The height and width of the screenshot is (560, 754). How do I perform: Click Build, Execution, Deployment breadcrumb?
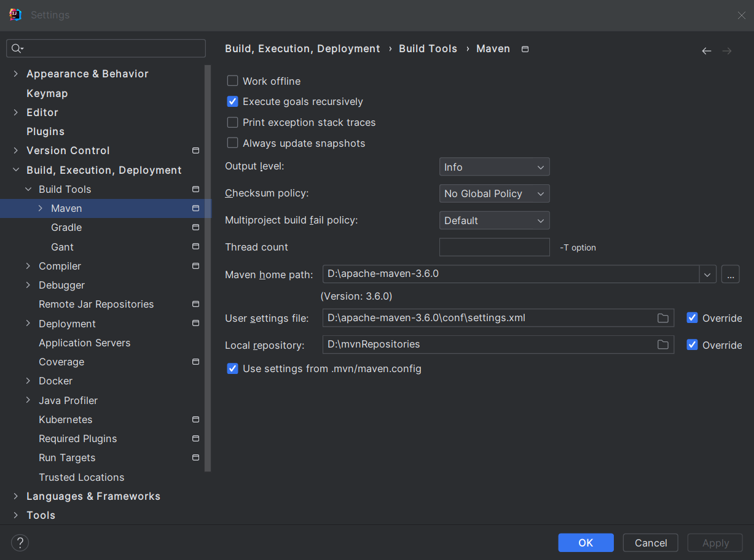click(x=302, y=49)
